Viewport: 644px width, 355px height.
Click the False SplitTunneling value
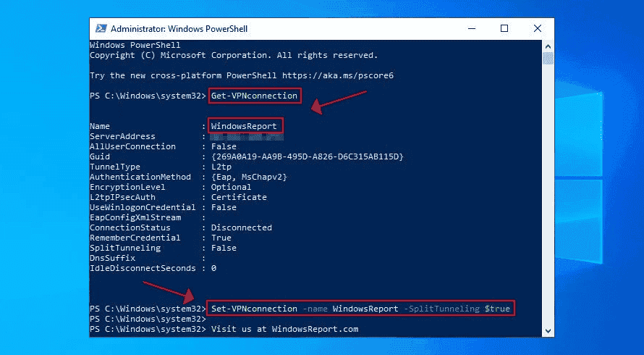[224, 248]
